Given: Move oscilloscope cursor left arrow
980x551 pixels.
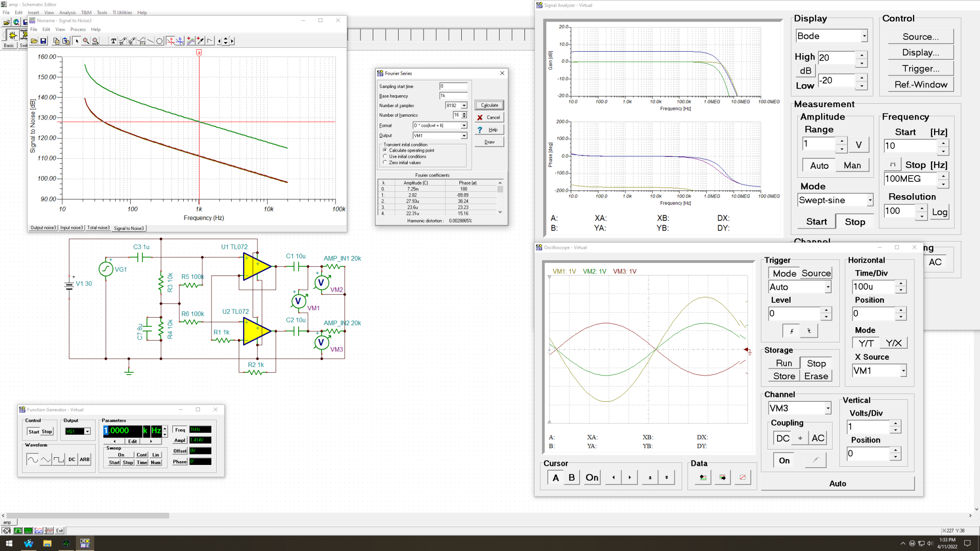Looking at the screenshot, I should coord(613,477).
